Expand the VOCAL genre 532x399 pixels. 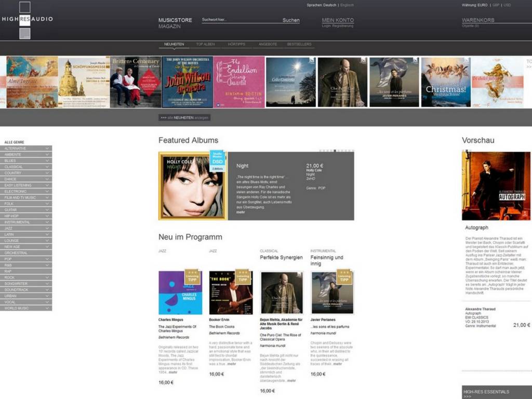[26, 302]
